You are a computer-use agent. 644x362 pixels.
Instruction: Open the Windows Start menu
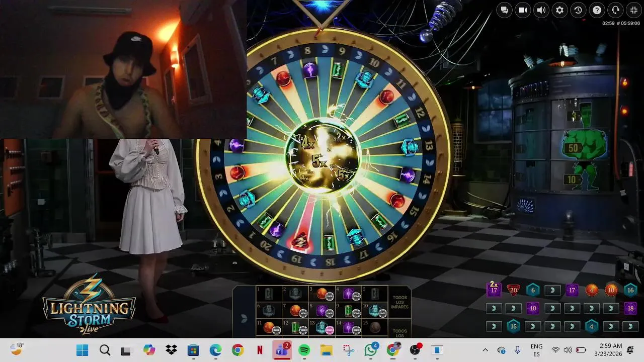click(82, 350)
